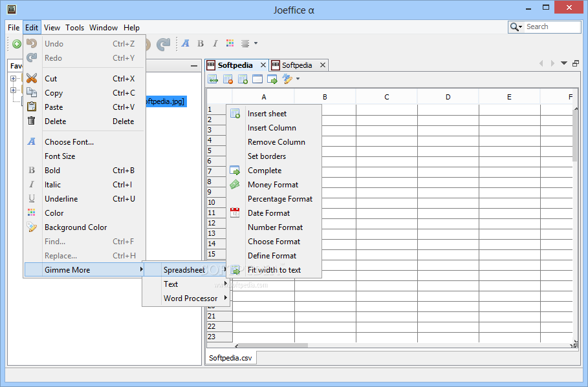Select Define Format entry
The image size is (588, 387).
click(x=274, y=256)
